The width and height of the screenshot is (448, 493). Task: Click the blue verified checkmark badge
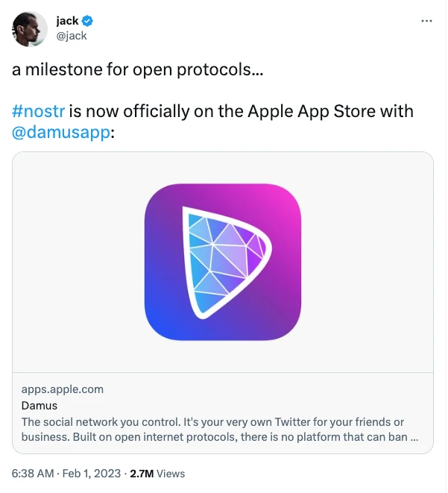click(87, 21)
